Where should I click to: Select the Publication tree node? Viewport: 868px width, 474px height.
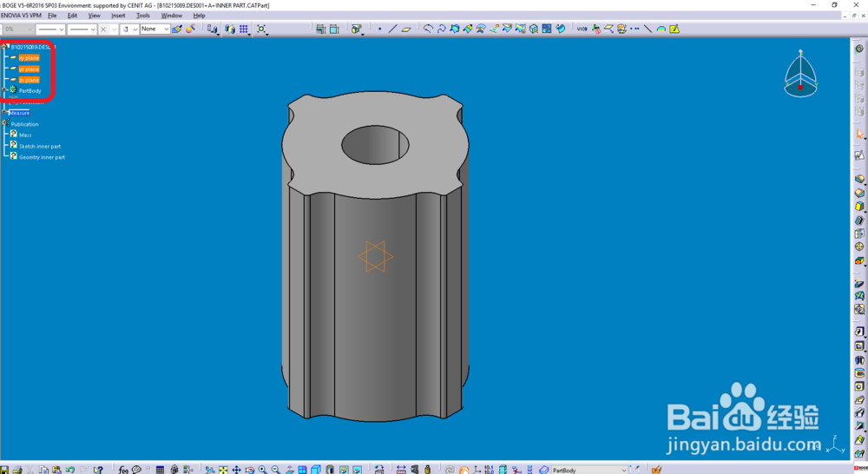tap(25, 124)
